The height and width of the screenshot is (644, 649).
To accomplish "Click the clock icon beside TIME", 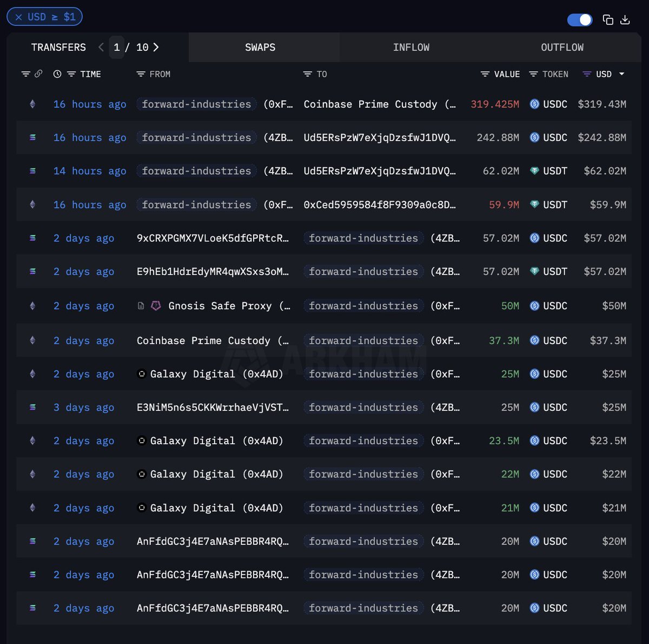I will [57, 74].
